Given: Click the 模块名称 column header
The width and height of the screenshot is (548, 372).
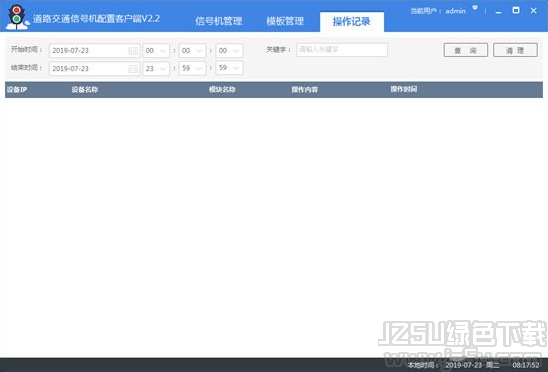Looking at the screenshot, I should point(222,90).
